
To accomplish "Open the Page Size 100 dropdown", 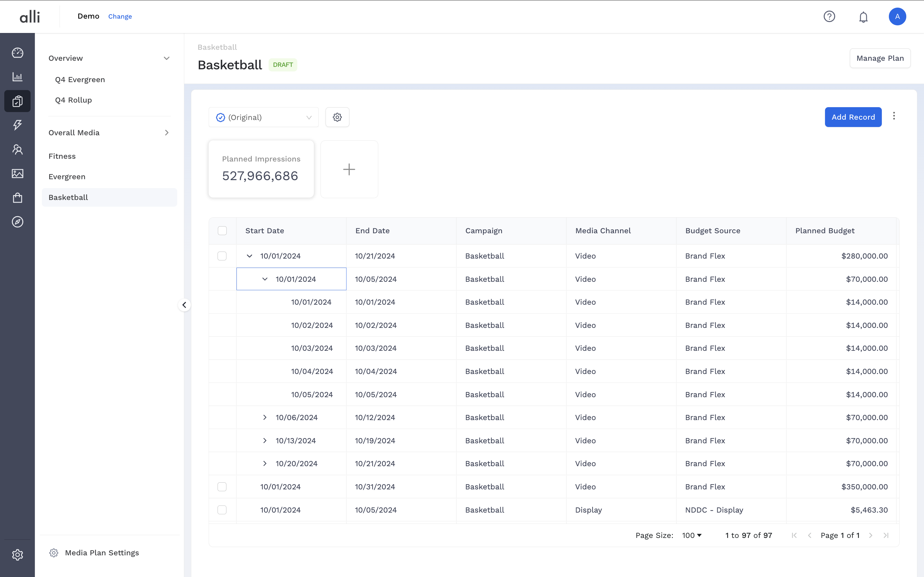I will (692, 535).
